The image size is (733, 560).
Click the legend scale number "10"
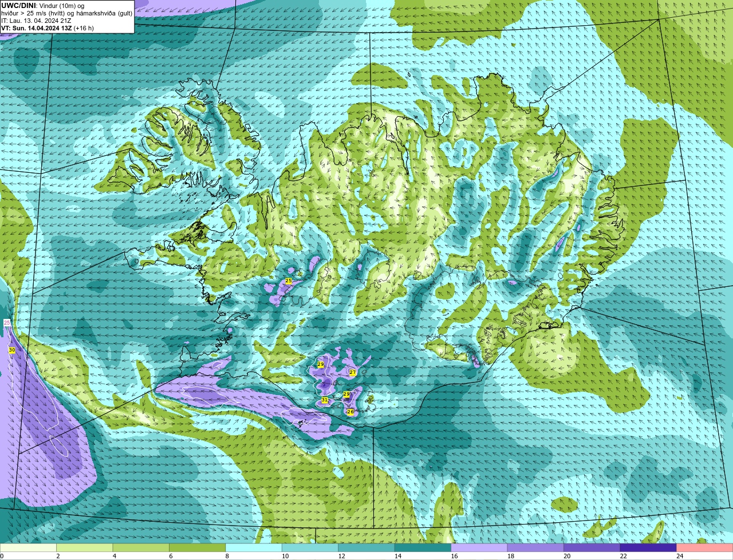285,556
